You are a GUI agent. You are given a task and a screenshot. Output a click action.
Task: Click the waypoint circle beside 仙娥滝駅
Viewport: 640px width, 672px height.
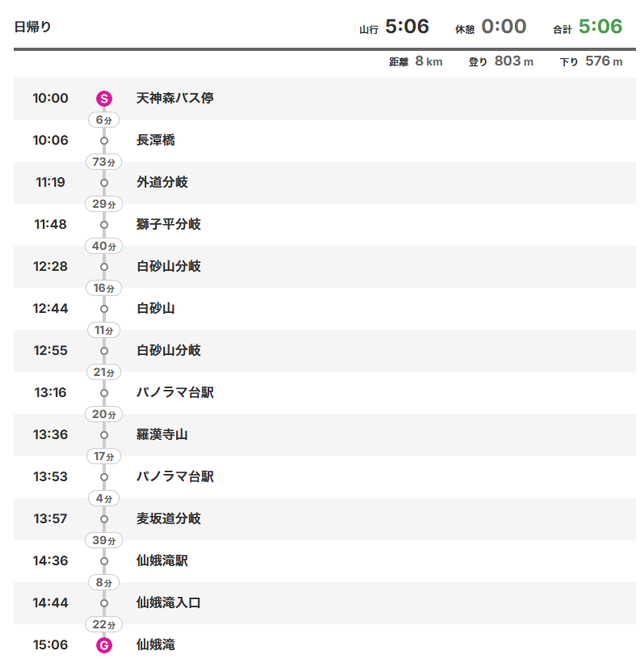(103, 561)
